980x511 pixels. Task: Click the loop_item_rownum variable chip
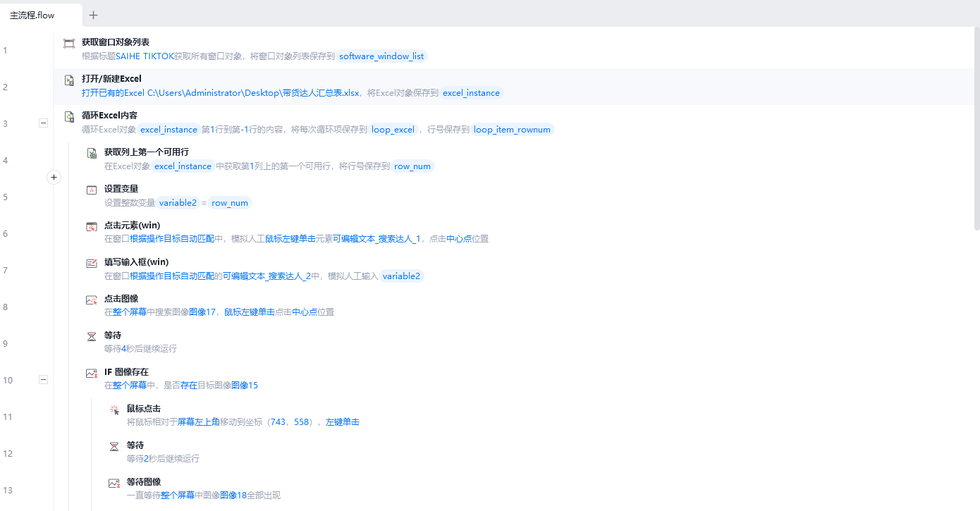(512, 130)
